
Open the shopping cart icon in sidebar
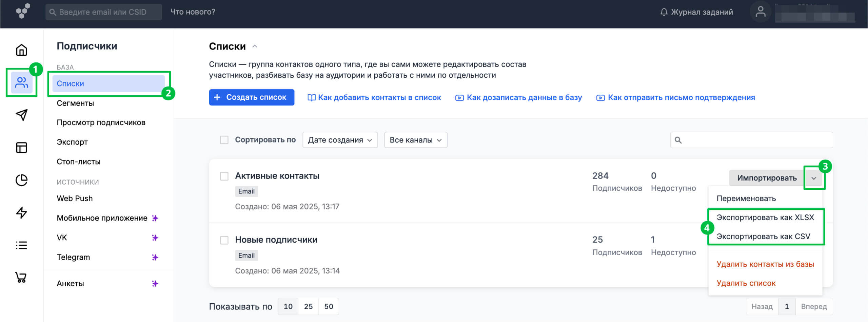click(x=21, y=277)
